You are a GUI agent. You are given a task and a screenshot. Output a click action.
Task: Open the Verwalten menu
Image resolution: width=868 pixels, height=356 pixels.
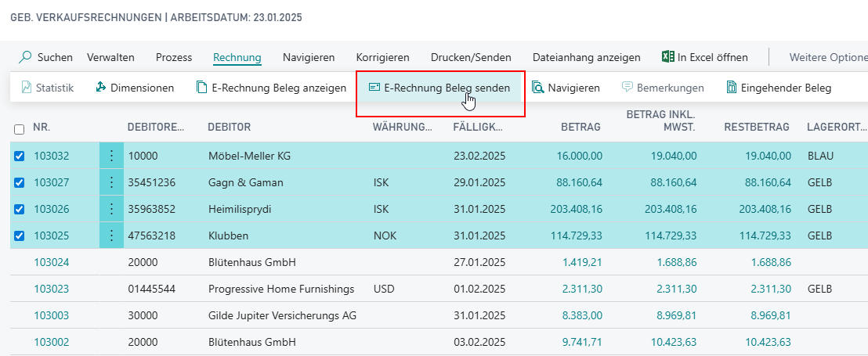click(110, 57)
